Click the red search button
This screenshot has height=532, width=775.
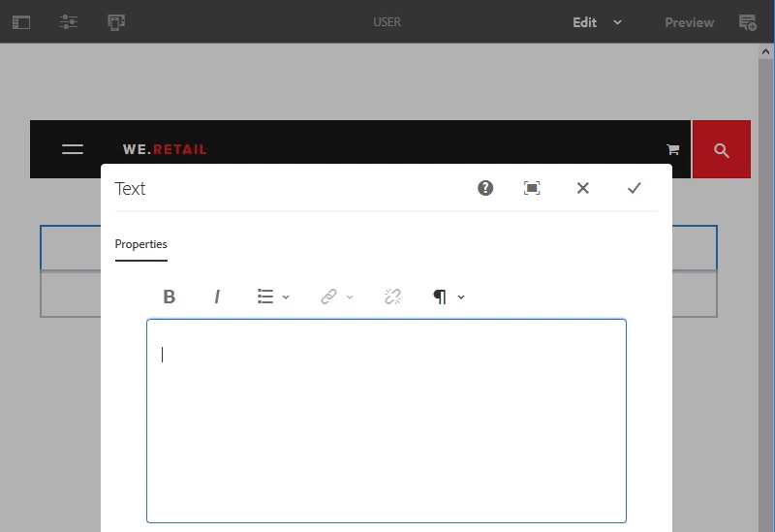coord(722,149)
